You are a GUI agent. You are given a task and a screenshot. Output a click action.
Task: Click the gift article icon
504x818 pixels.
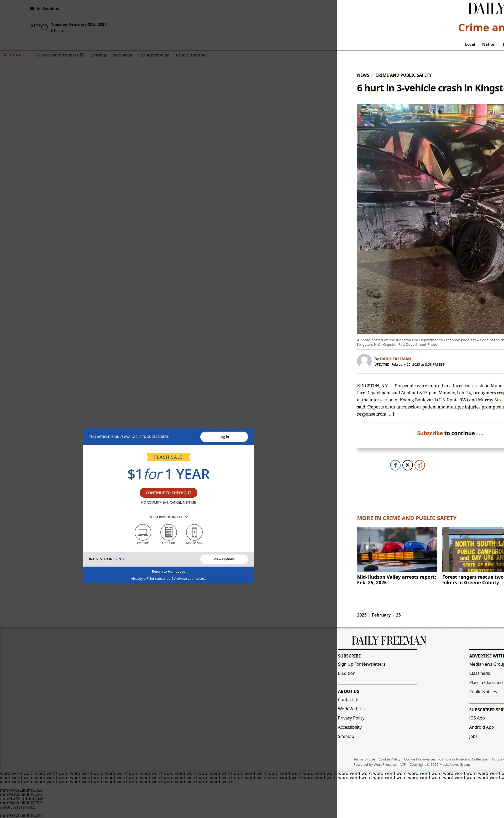click(420, 465)
